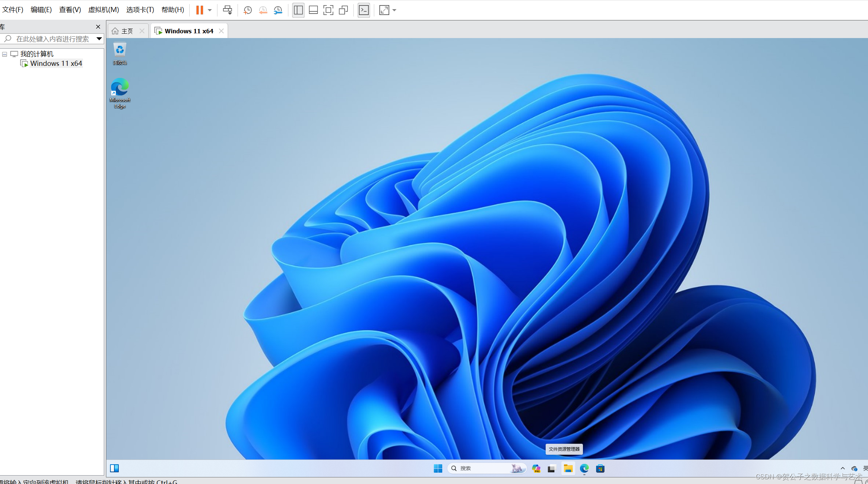
Task: Select 我的计算机 in the library tree
Action: [x=37, y=54]
